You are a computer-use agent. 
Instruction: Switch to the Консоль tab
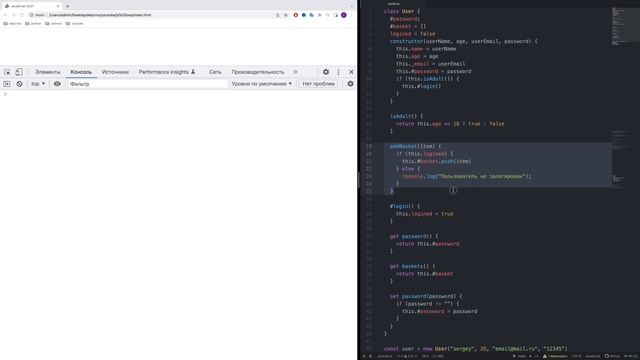[81, 72]
